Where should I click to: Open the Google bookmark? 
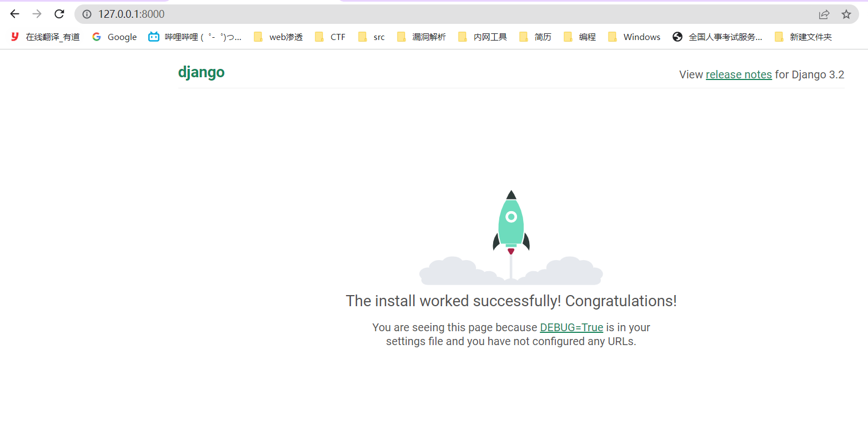[114, 37]
